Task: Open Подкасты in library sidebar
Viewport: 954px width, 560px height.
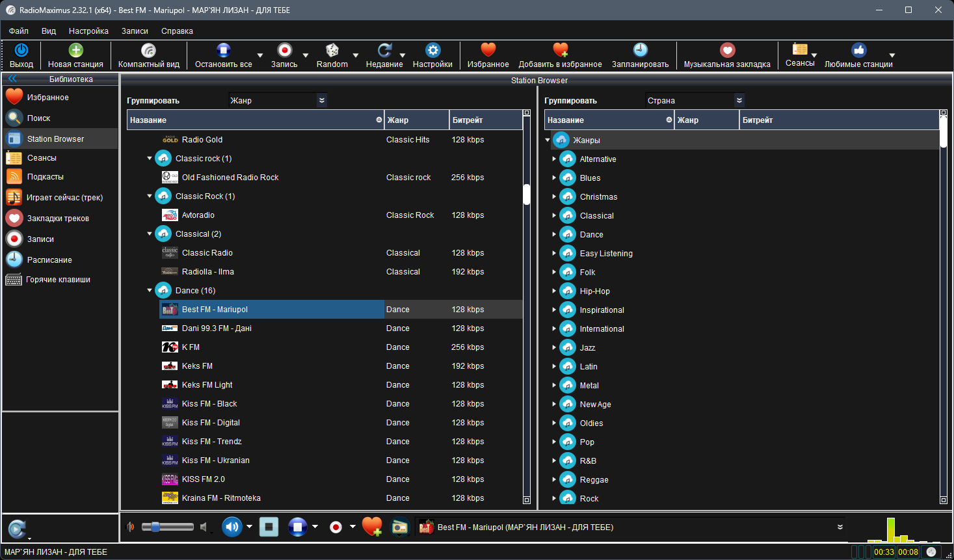Action: 60,176
